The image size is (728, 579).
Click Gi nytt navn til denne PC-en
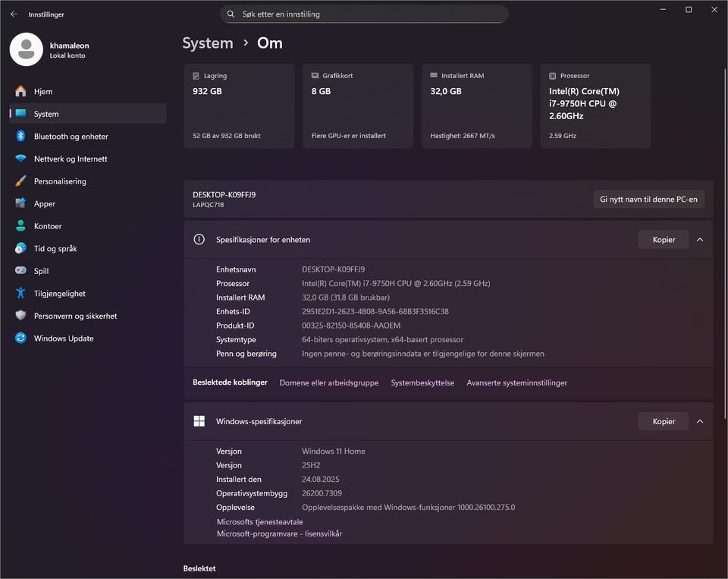[648, 199]
